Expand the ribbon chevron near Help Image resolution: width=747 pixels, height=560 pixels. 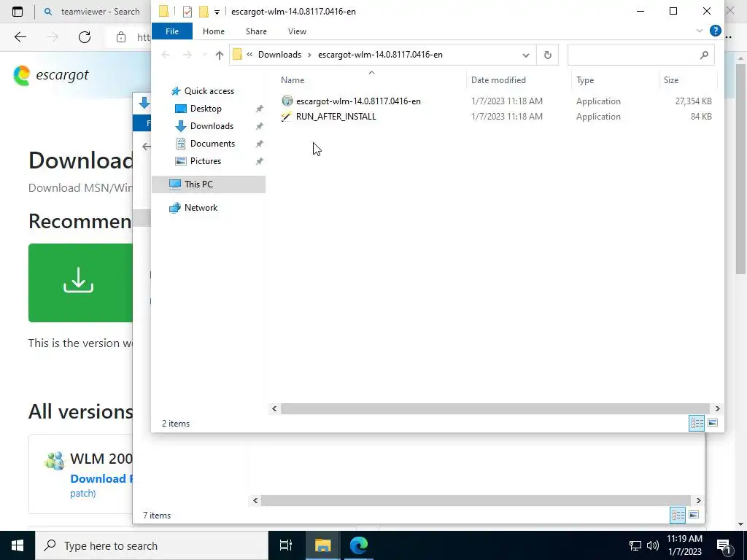[x=700, y=31]
